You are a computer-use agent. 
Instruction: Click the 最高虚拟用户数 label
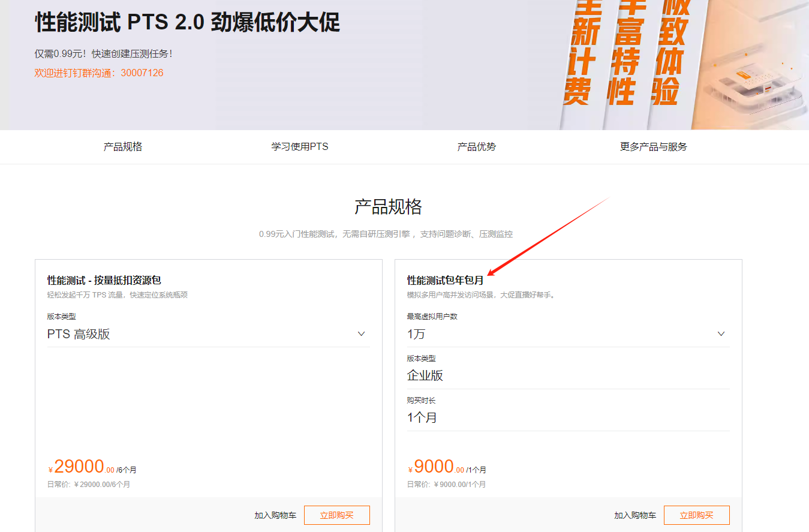[432, 317]
